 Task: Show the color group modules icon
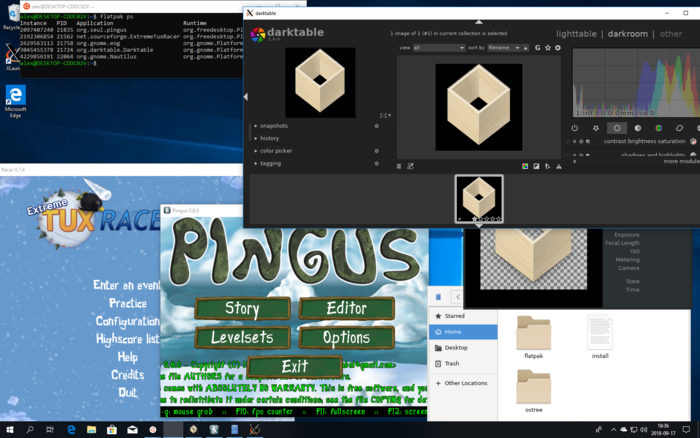tap(659, 128)
